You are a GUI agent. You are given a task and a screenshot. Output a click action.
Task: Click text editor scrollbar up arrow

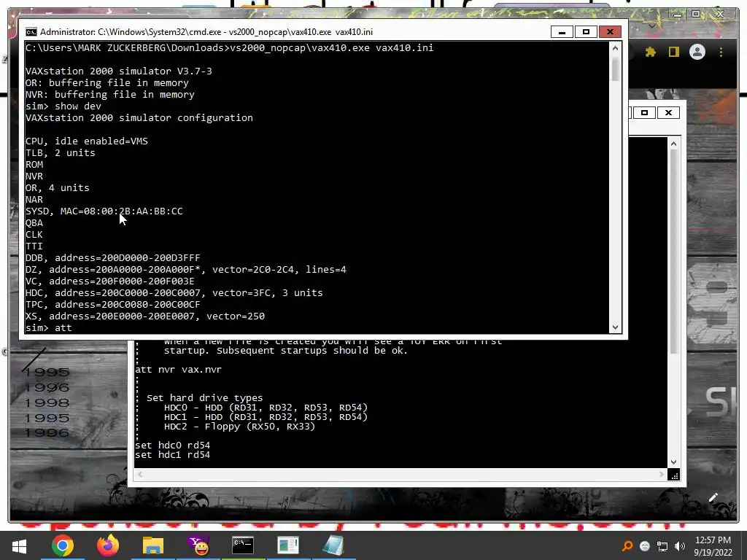pos(673,144)
